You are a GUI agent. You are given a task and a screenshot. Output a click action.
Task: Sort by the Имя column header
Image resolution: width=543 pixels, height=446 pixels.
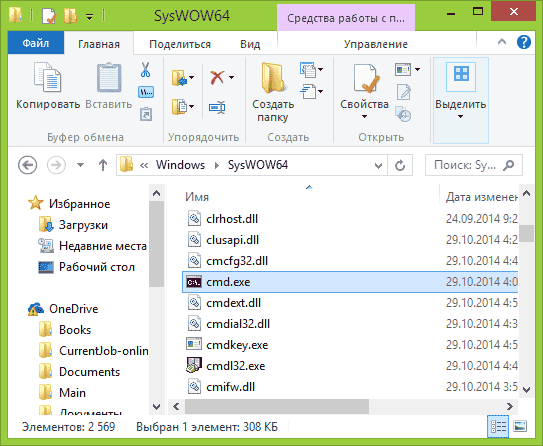197,197
